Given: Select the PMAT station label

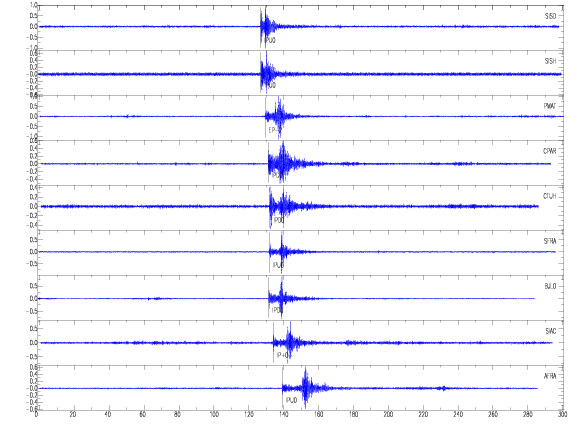Looking at the screenshot, I should (550, 106).
